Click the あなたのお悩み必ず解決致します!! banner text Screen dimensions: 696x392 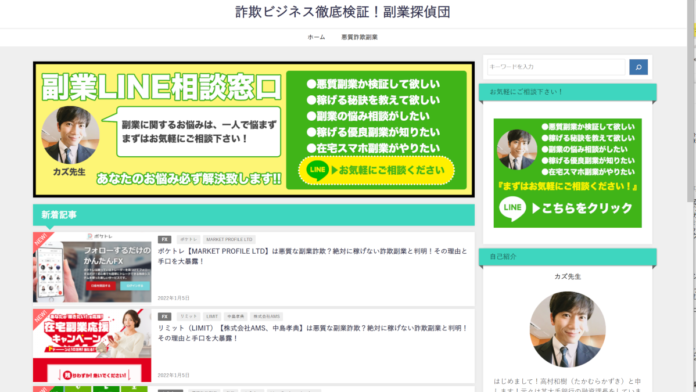[x=189, y=179]
